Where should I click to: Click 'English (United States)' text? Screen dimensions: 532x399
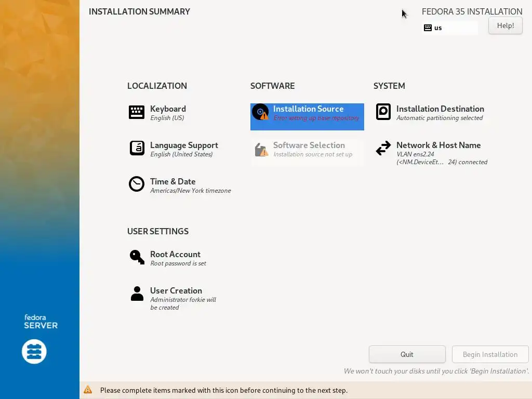(x=181, y=154)
